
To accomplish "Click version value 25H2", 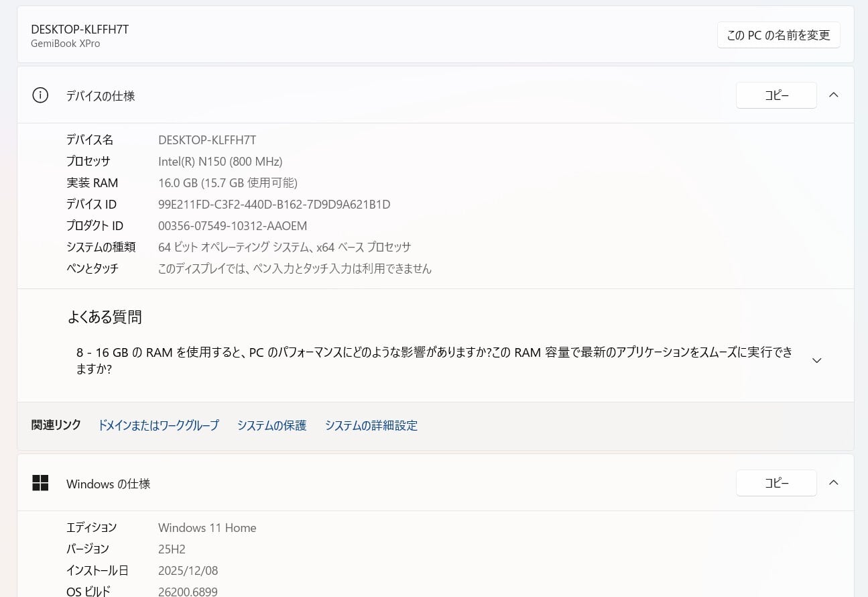I will 172,549.
